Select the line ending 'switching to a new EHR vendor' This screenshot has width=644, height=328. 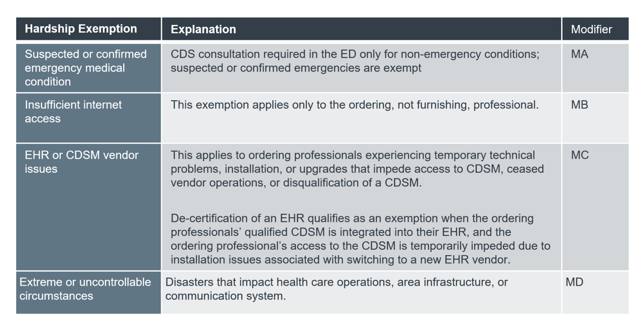340,260
